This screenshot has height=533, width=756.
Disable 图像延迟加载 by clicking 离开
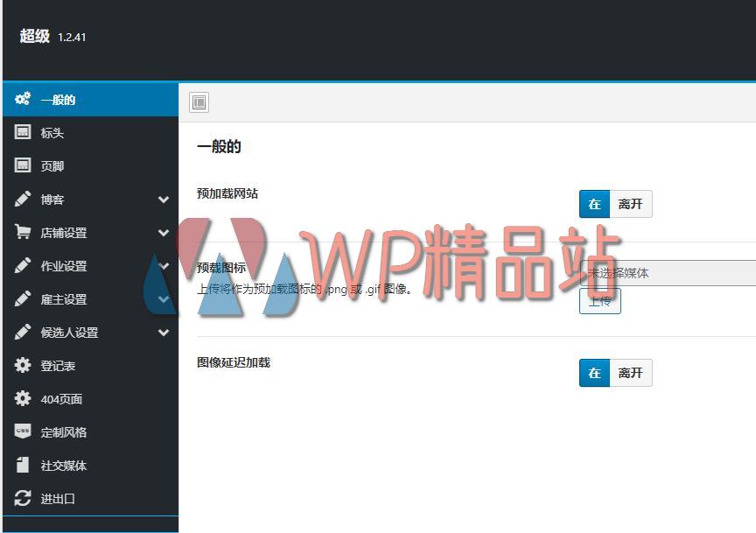click(x=631, y=372)
